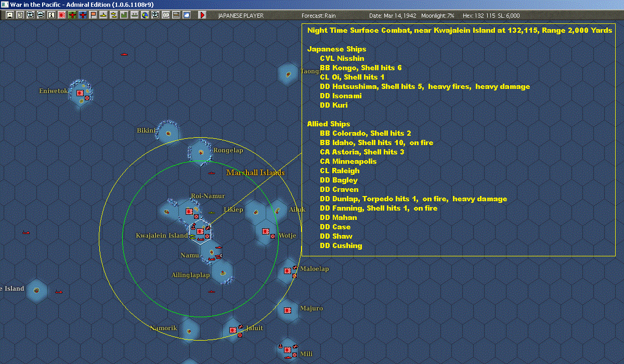Select the Japanese base flag at Jaluit
This screenshot has height=364, width=624.
[232, 330]
